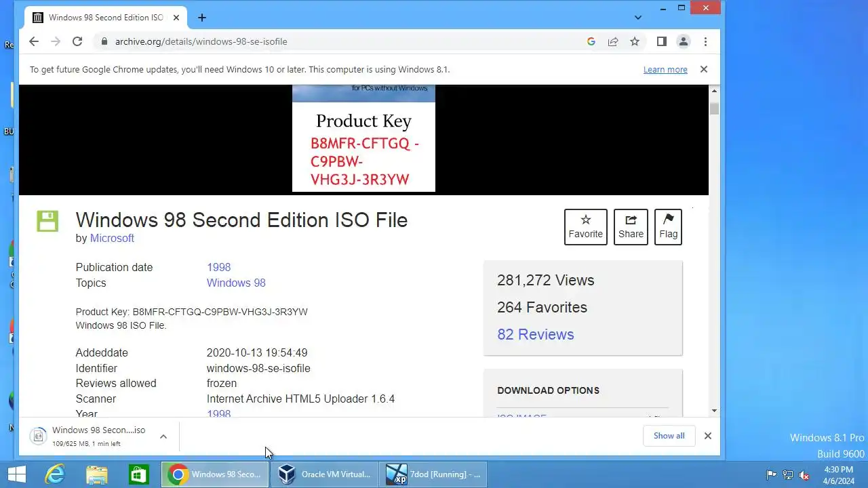The image size is (868, 488).
Task: Select the Addeddate 2020-10-13 19:54:49 value
Action: pos(257,352)
